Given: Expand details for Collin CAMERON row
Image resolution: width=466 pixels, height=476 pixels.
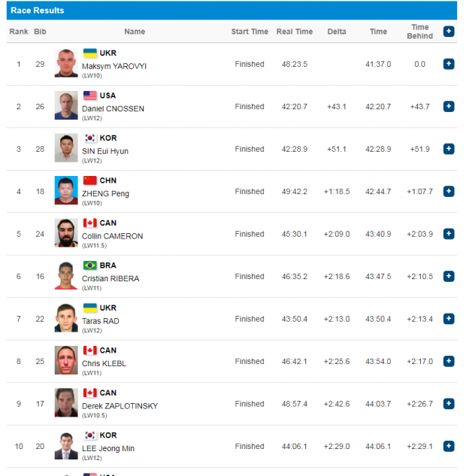Looking at the screenshot, I should click(449, 234).
